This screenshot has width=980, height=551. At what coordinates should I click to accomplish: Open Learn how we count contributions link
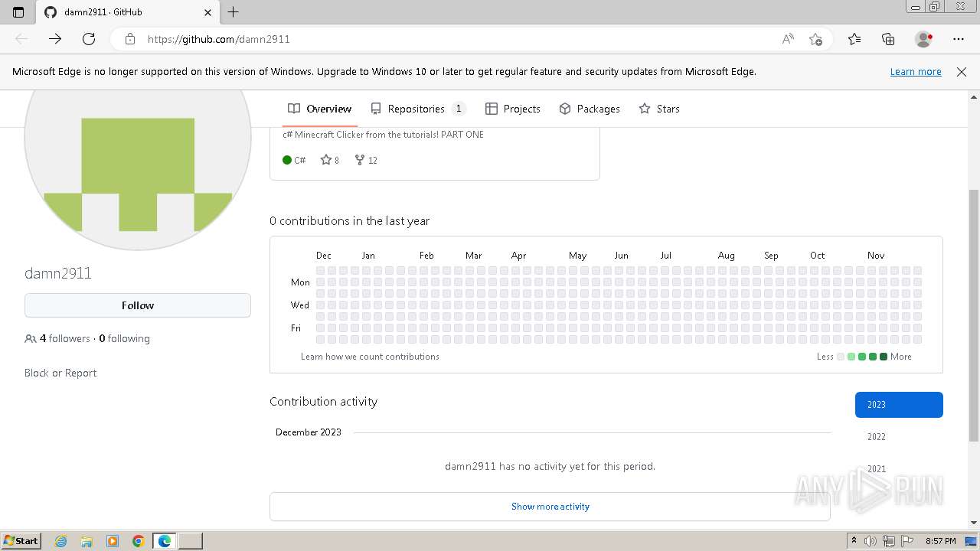pyautogui.click(x=370, y=357)
